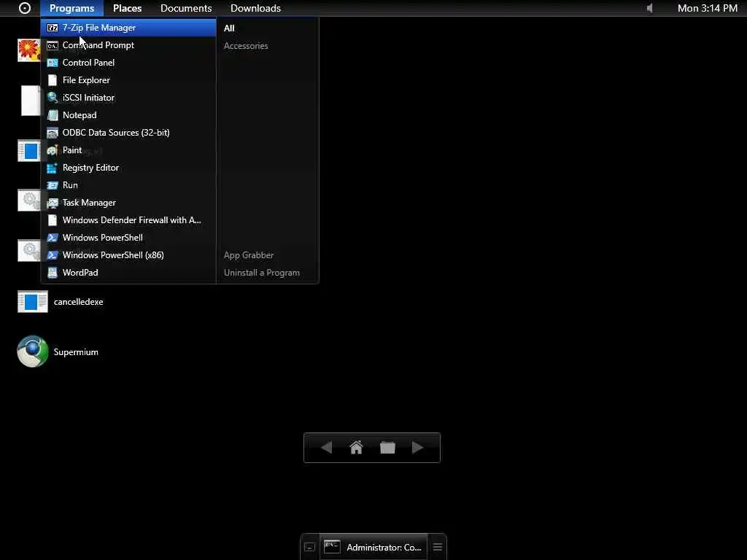
Task: Switch to Administrator: Command Prompt taskbar window
Action: 374,548
